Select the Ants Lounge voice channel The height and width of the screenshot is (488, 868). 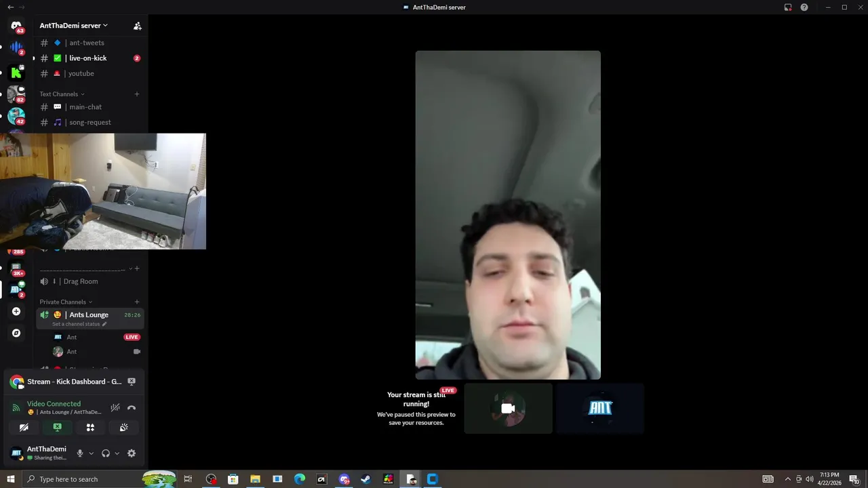(90, 314)
